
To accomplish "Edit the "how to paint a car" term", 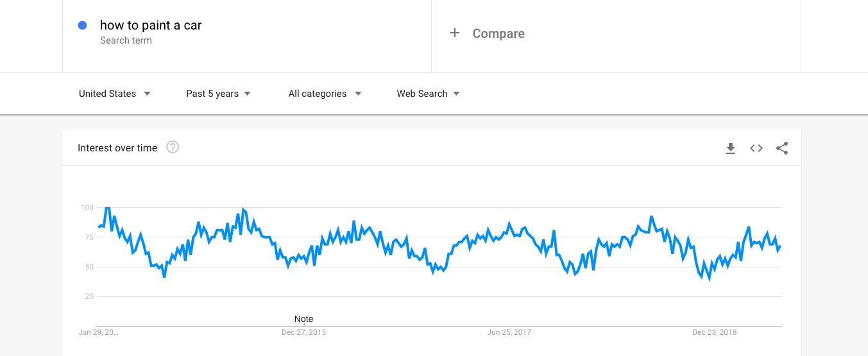I will point(151,26).
